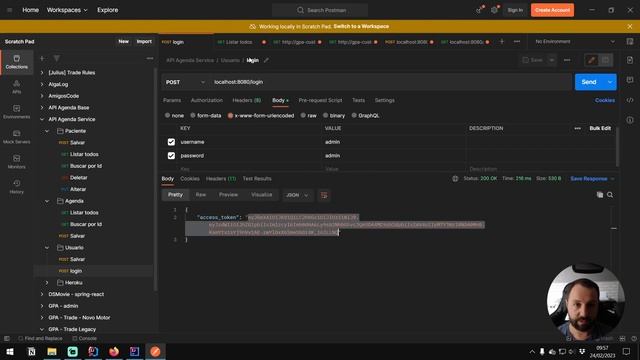Uncheck the password key checkbox
The height and width of the screenshot is (360, 640).
171,156
